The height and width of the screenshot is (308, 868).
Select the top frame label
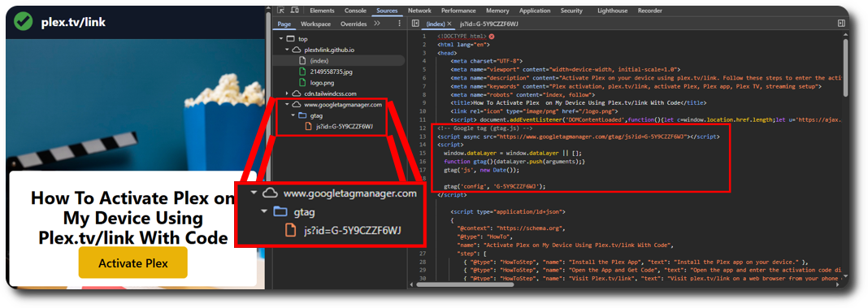(x=303, y=39)
